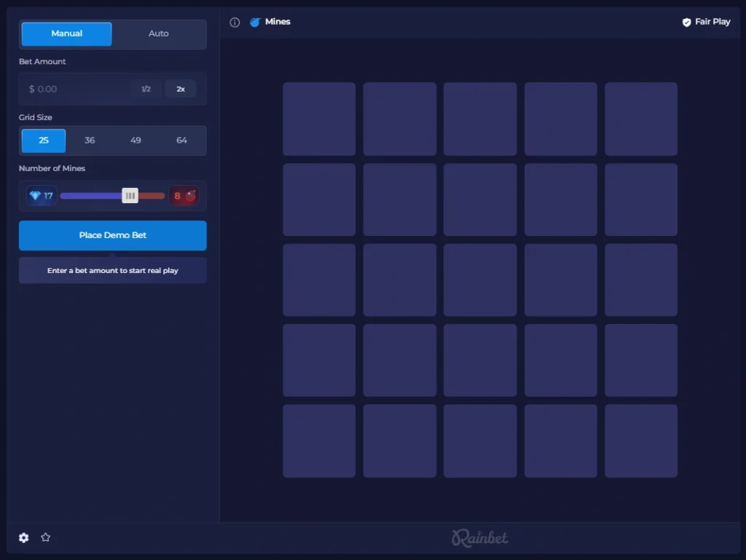Reveal bottom-left tile of the grid
Screen dimensions: 746x560
pyautogui.click(x=319, y=441)
